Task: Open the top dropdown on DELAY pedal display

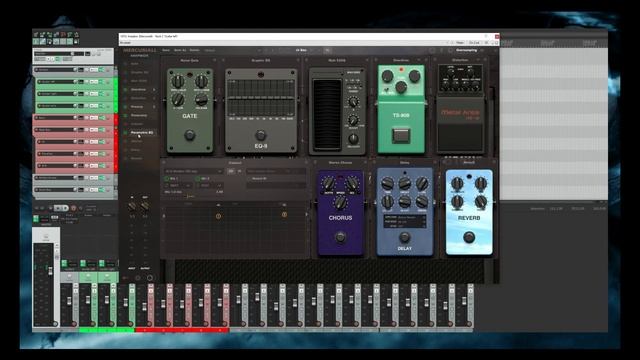Action: pos(411,218)
